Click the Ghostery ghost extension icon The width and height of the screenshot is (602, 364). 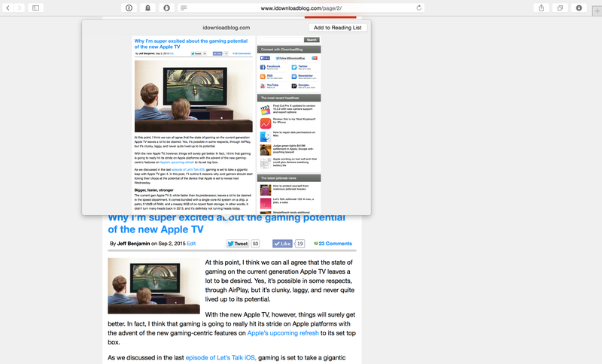click(147, 8)
